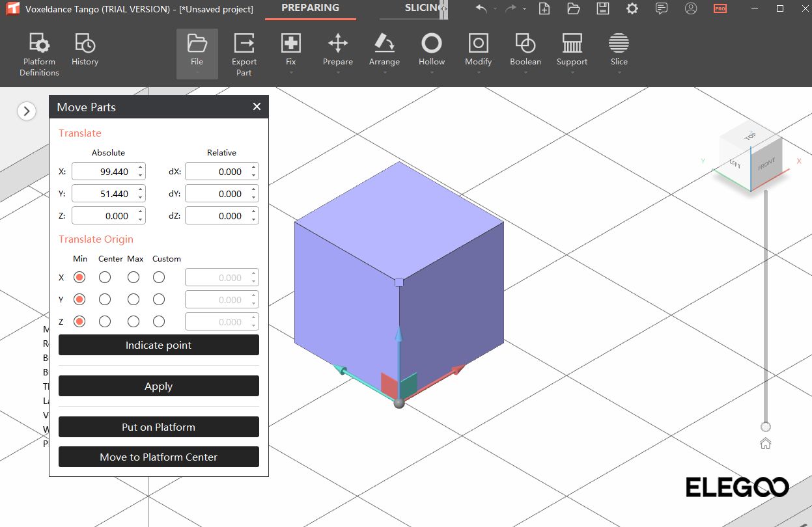812x527 pixels.
Task: Click the Redo arrow
Action: 511,8
